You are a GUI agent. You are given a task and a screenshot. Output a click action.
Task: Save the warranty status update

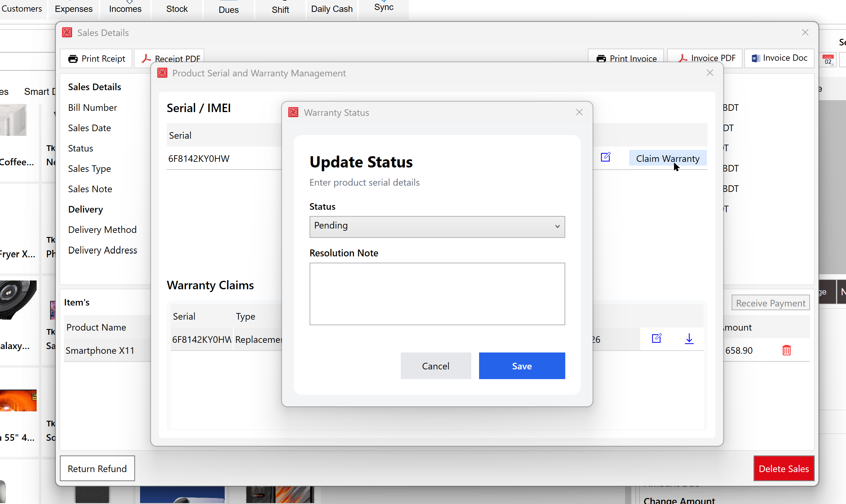(x=522, y=366)
